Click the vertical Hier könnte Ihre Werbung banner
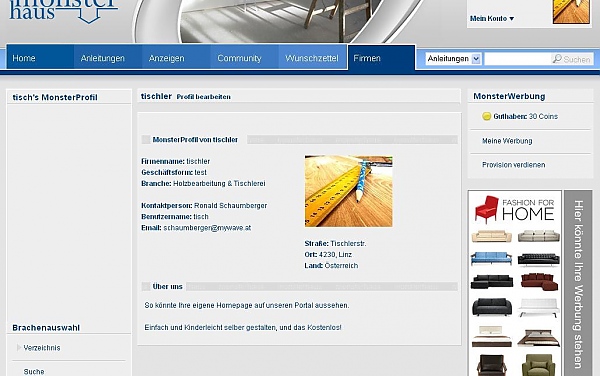600x376 pixels. [x=578, y=283]
